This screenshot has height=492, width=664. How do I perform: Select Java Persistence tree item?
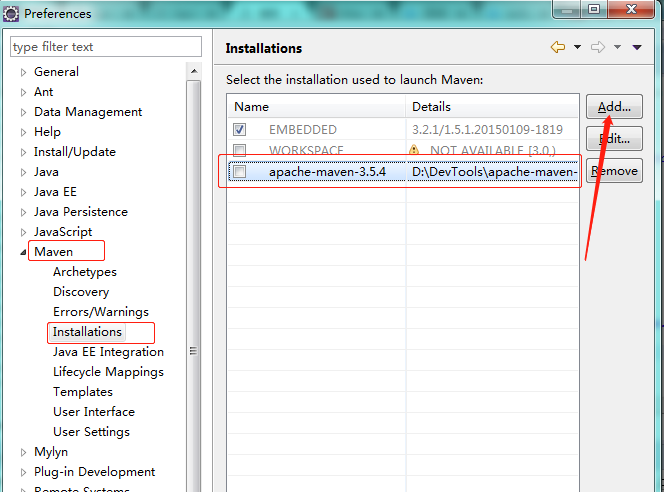(x=81, y=212)
